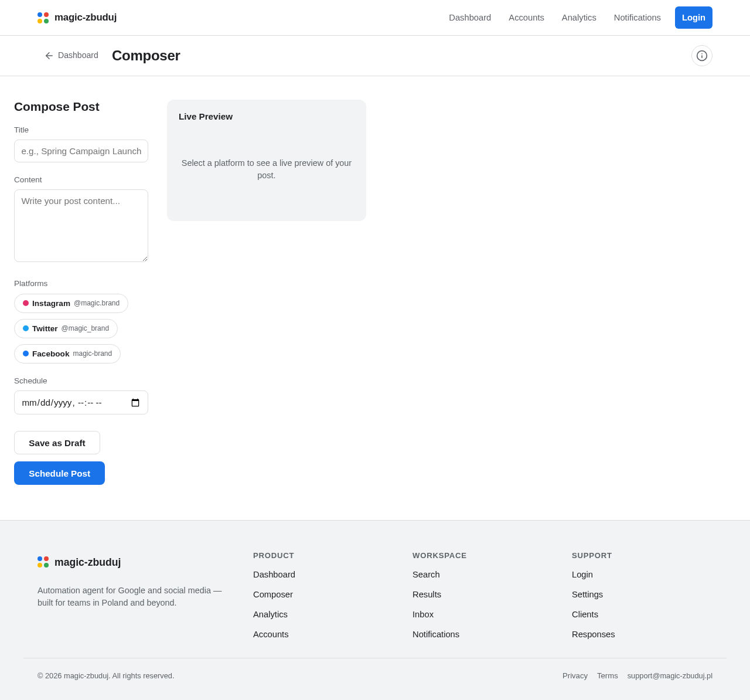Viewport: 750px width, 700px height.
Task: Focus the Content textarea
Action: 81,226
